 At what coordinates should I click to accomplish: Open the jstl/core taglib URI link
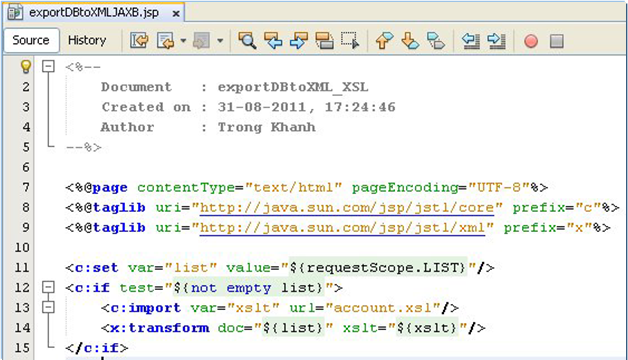tap(347, 208)
